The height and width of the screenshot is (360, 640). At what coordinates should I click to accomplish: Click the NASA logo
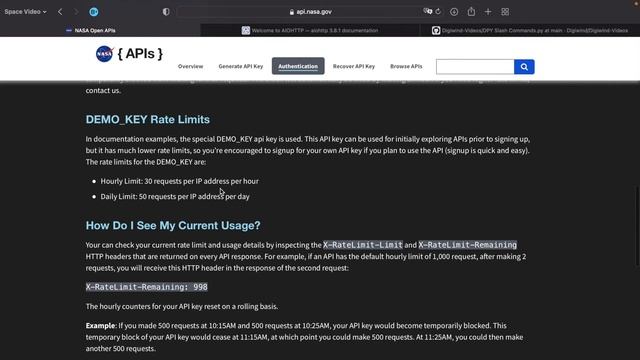104,53
